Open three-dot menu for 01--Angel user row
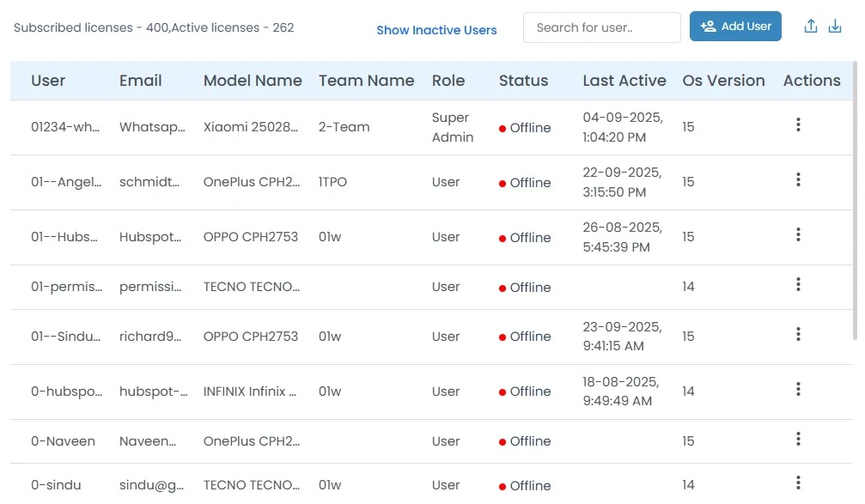The height and width of the screenshot is (504, 865). [798, 180]
